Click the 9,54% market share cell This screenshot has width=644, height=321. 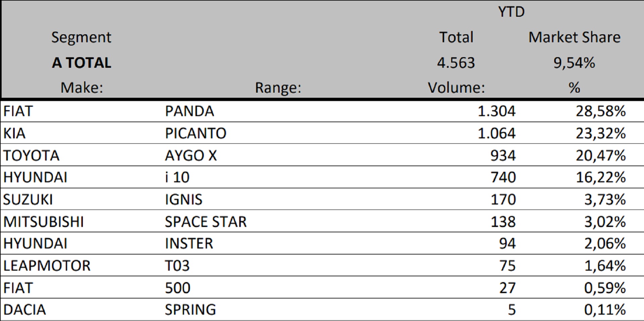[x=574, y=63]
